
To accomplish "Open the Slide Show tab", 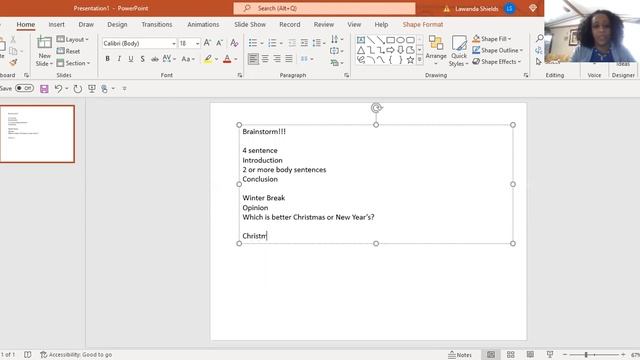I will [250, 24].
